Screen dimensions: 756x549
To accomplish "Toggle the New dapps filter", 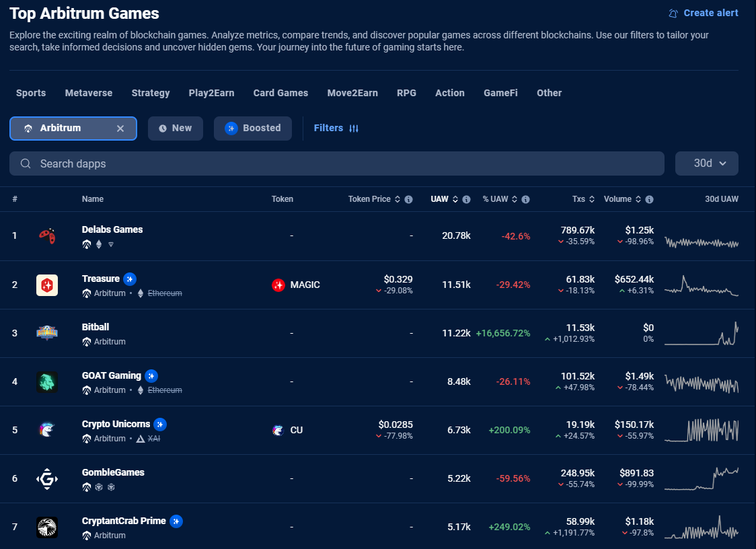I will click(x=175, y=129).
